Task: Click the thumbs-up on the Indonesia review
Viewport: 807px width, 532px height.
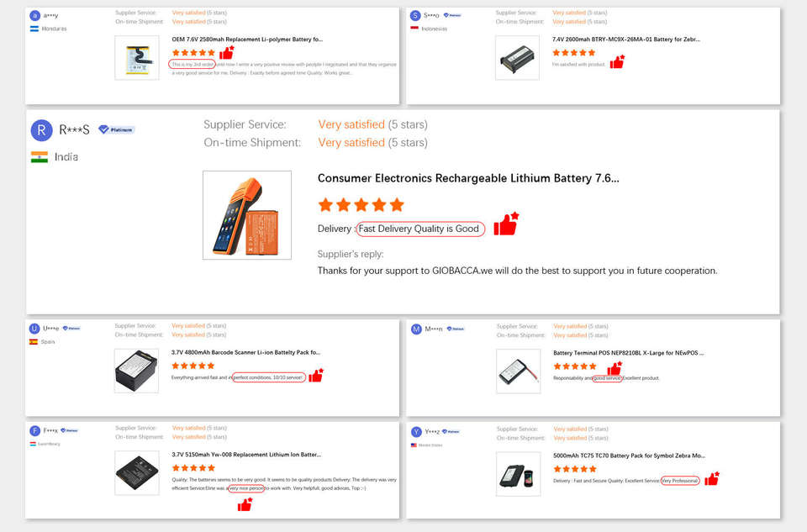Action: coord(617,61)
